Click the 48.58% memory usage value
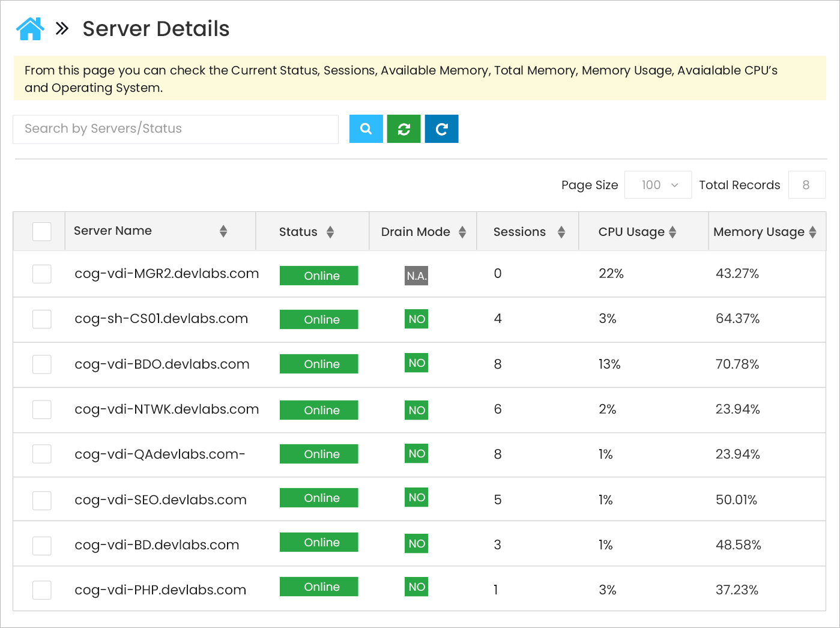This screenshot has width=840, height=628. click(739, 545)
